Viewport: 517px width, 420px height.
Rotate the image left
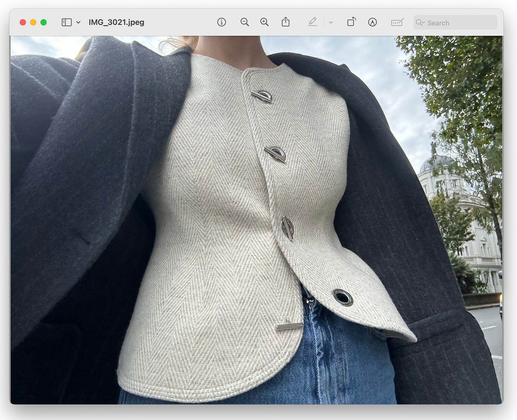352,22
